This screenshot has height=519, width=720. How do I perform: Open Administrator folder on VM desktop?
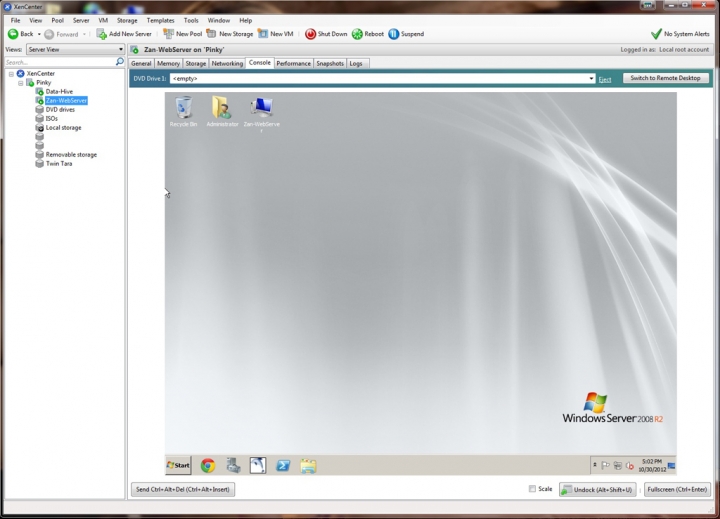click(x=222, y=111)
